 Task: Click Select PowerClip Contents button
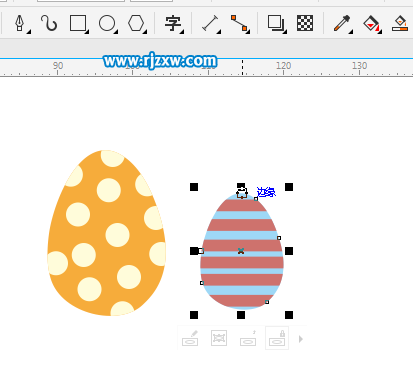pyautogui.click(x=219, y=338)
